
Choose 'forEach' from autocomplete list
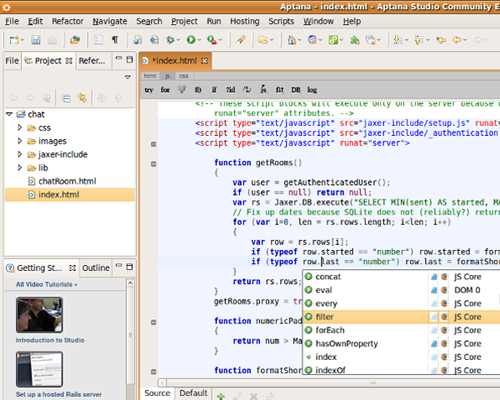330,330
